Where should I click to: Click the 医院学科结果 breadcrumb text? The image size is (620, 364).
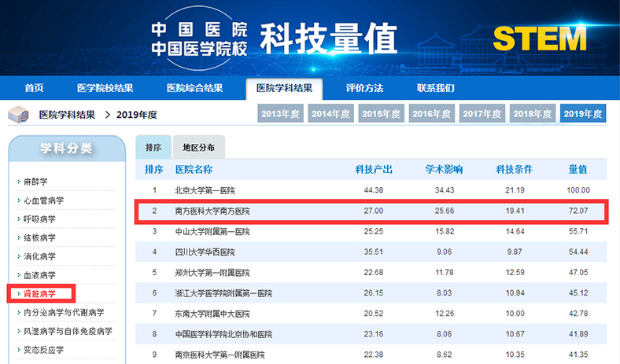click(67, 115)
